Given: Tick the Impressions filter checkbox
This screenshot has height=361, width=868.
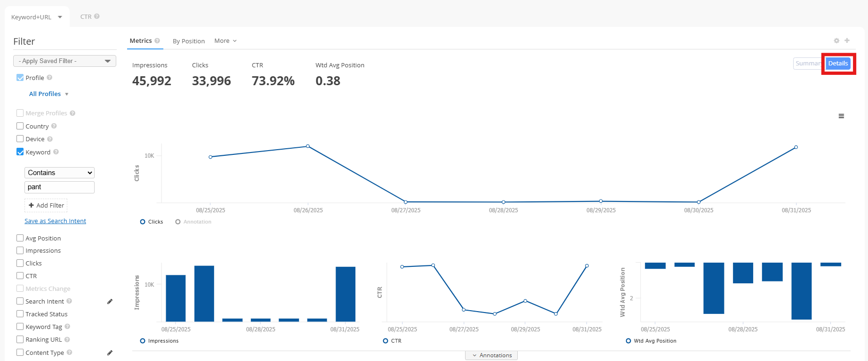Looking at the screenshot, I should [x=20, y=251].
